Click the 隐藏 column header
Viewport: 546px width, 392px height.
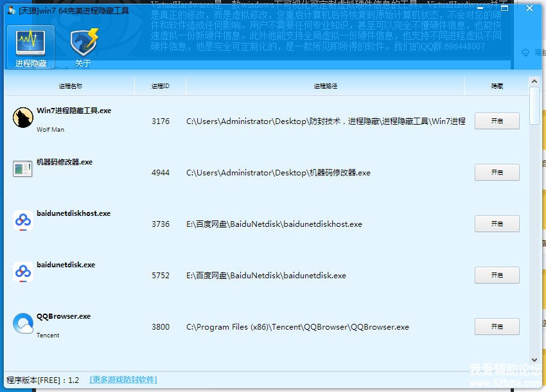[497, 86]
